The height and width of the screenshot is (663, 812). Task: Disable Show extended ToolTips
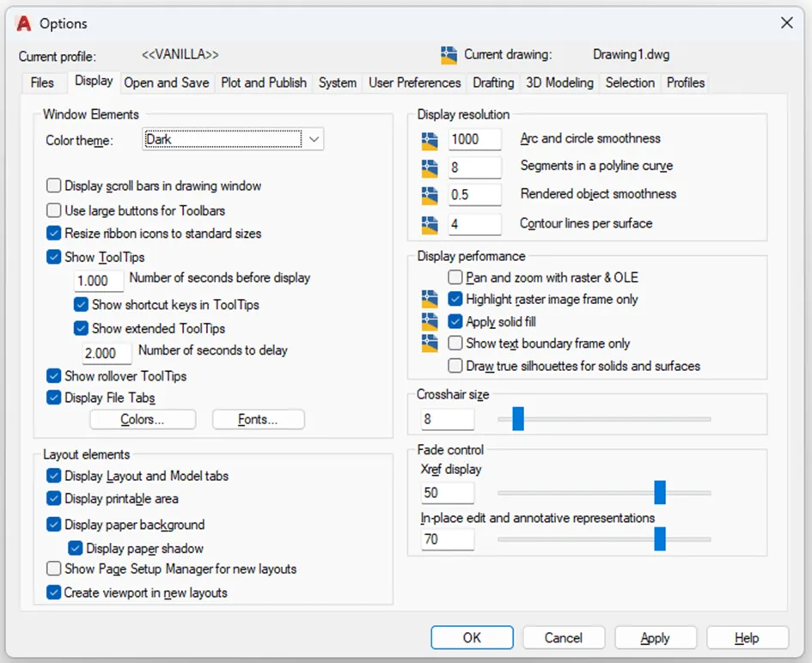pos(81,328)
